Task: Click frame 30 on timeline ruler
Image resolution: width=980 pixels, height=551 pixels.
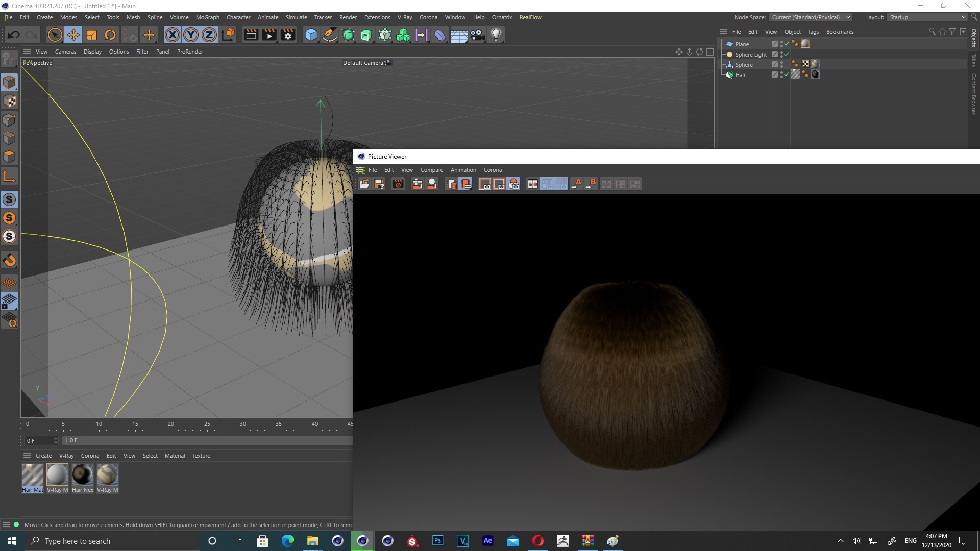Action: coord(243,424)
